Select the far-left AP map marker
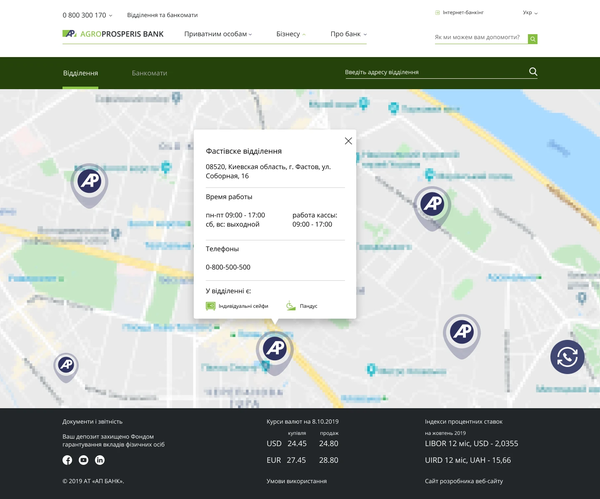Viewport: 600px width, 499px height. click(66, 366)
